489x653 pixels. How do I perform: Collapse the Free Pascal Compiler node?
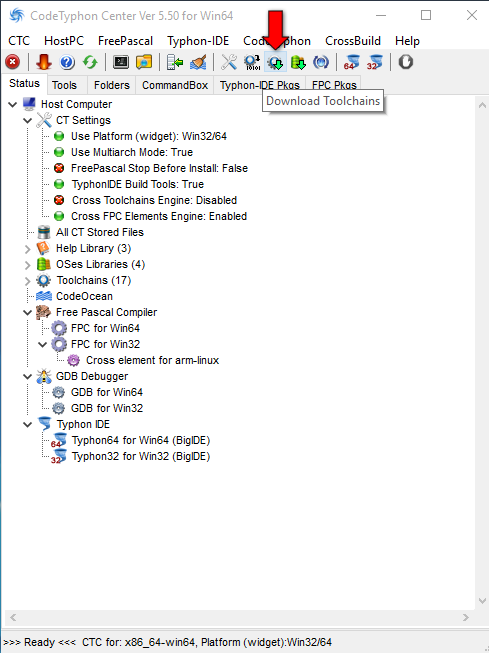click(x=27, y=312)
